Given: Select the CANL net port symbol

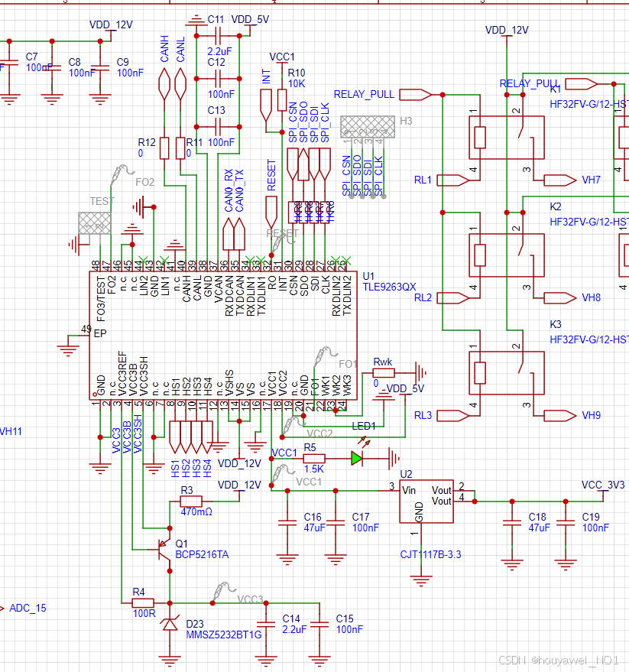Looking at the screenshot, I should [180, 84].
